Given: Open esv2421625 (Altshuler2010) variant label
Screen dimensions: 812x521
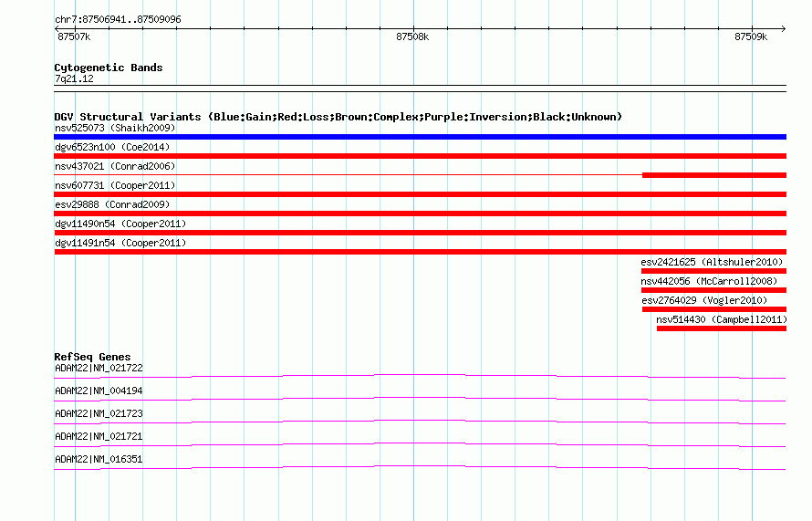Looking at the screenshot, I should point(712,262).
